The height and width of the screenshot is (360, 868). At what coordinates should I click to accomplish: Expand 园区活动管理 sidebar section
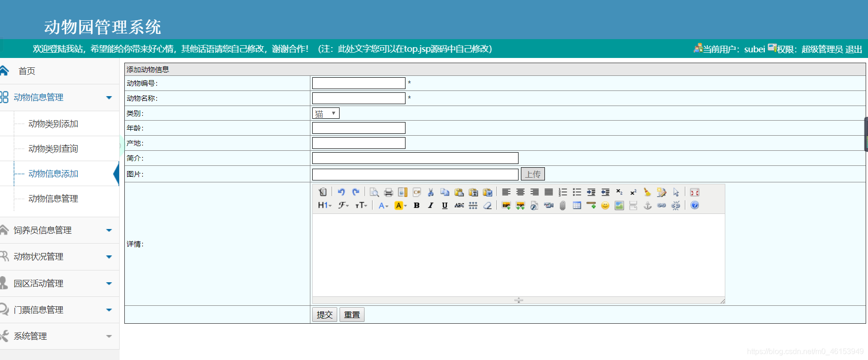(x=59, y=284)
